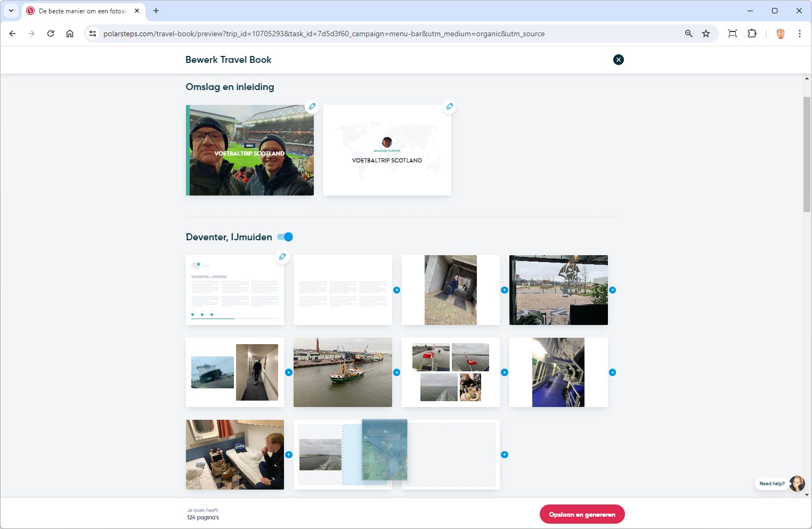Click the page's vertical scrollbar thumb

pos(807,154)
